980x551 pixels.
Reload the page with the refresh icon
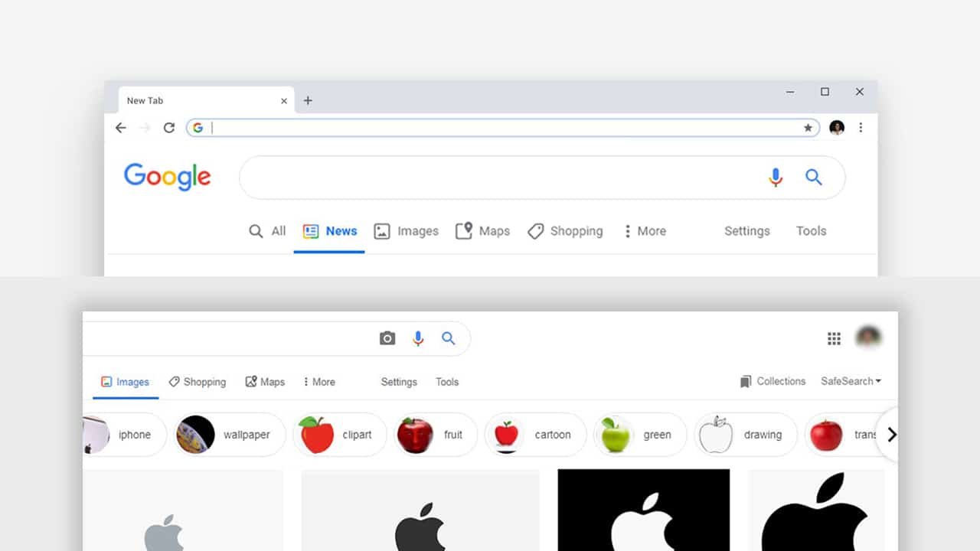[169, 128]
